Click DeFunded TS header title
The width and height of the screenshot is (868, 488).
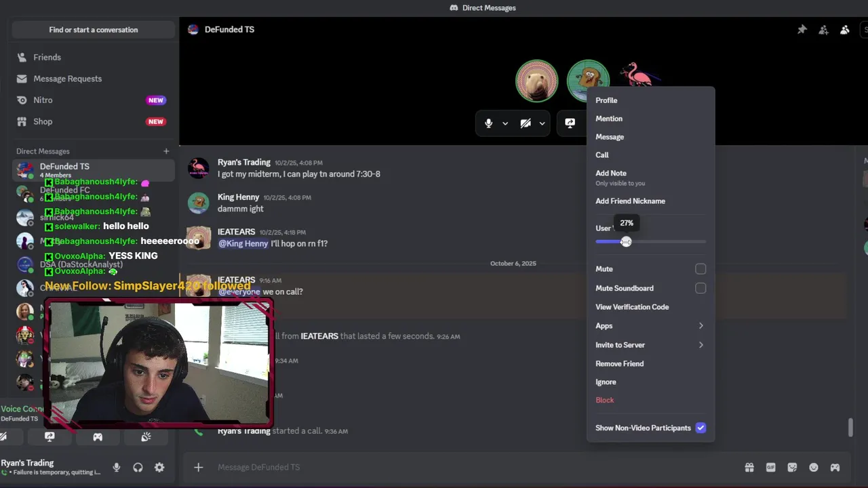[229, 30]
